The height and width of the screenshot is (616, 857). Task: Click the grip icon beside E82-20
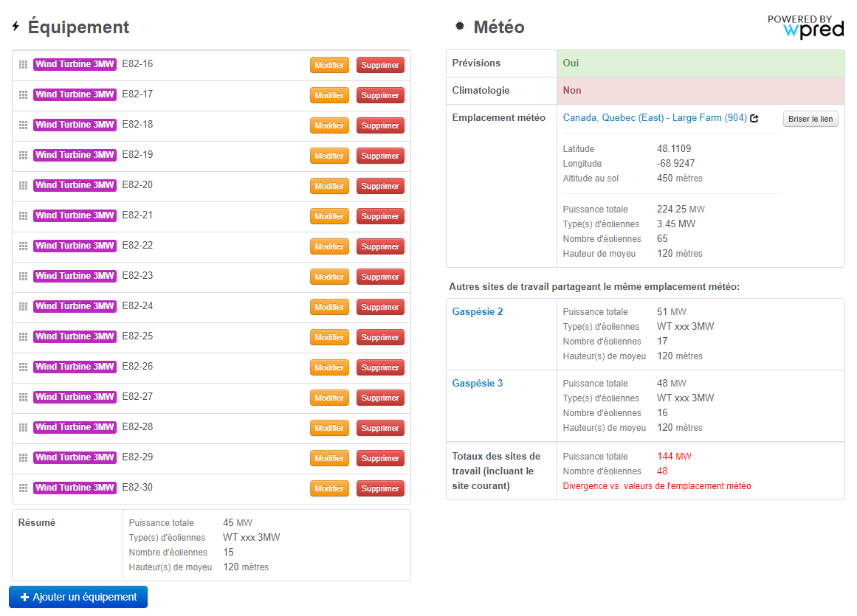click(x=23, y=185)
